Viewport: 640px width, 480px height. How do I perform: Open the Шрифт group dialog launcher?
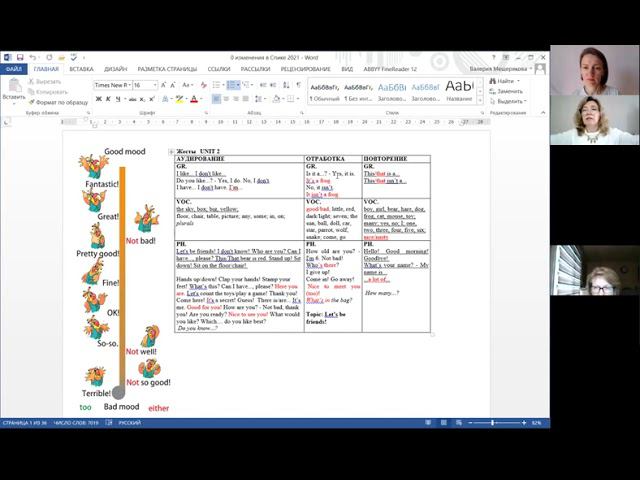[x=206, y=113]
